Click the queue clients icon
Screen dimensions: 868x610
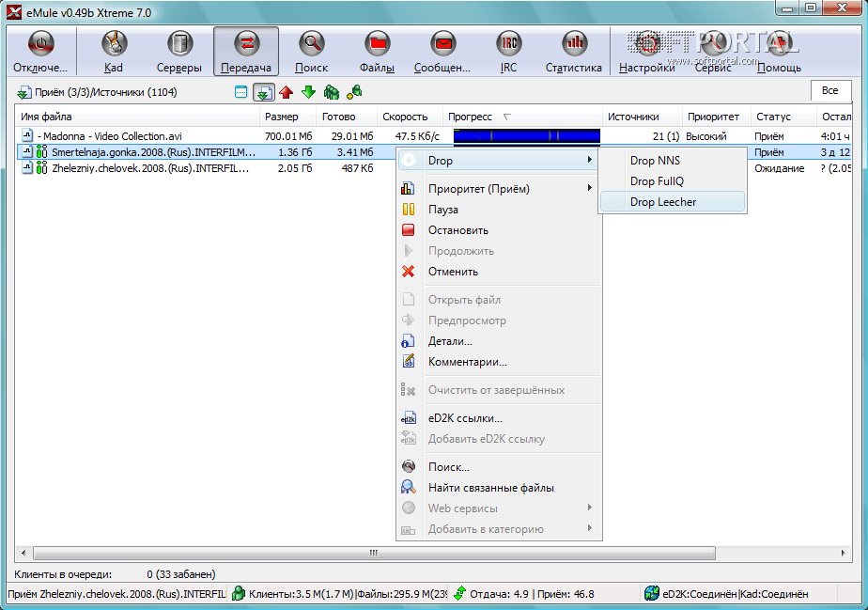coord(331,92)
